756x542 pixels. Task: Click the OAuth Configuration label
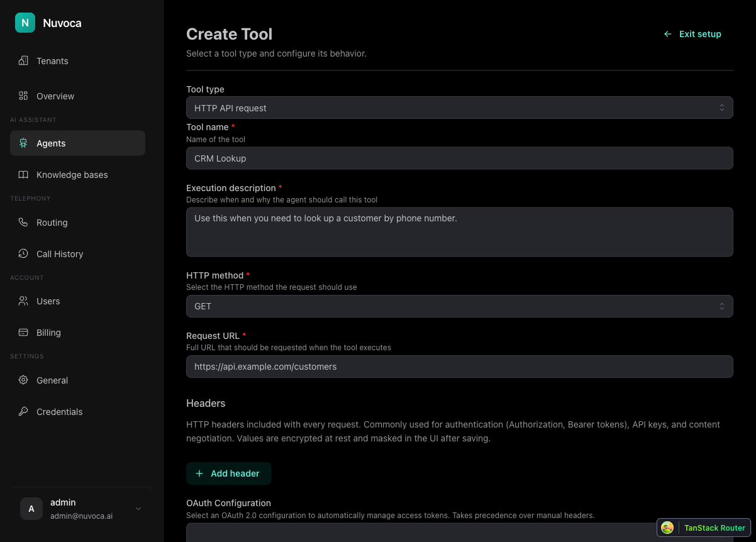(228, 503)
